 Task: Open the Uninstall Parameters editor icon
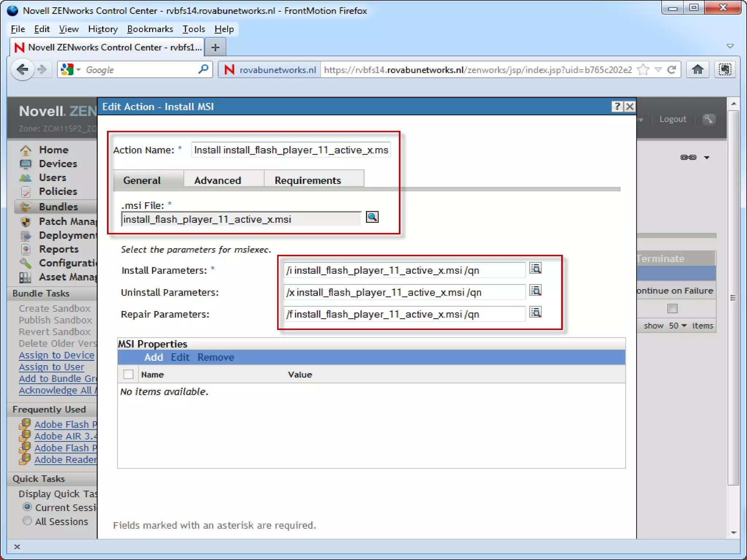coord(535,291)
